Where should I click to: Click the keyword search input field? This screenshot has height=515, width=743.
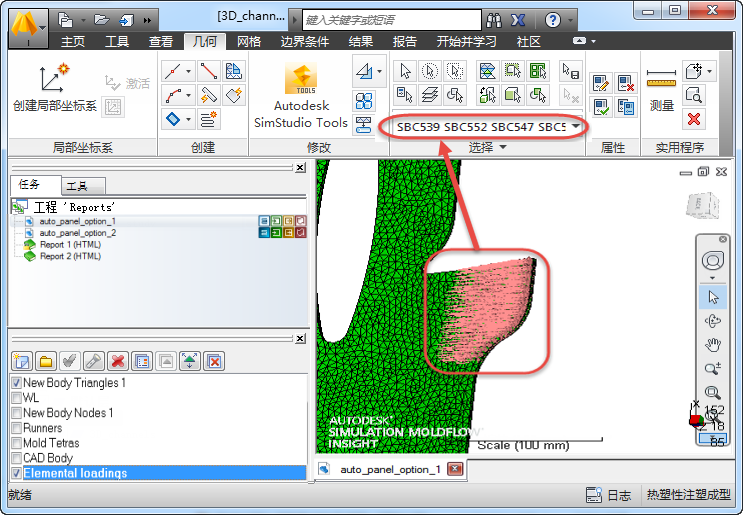391,20
